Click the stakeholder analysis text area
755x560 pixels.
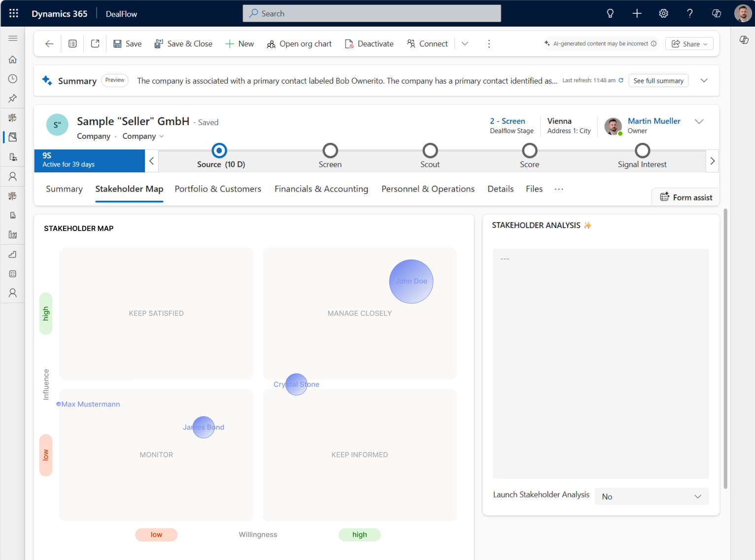601,363
